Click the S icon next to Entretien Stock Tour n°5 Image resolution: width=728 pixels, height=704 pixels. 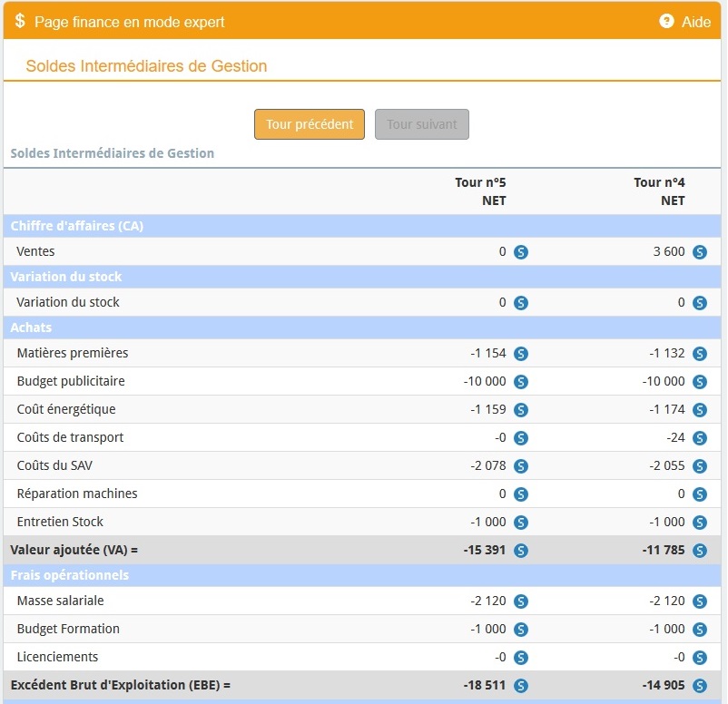click(x=519, y=522)
